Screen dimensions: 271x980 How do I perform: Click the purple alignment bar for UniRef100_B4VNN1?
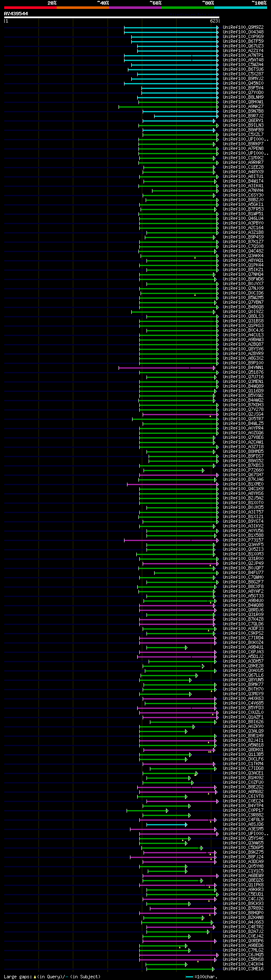(x=167, y=368)
